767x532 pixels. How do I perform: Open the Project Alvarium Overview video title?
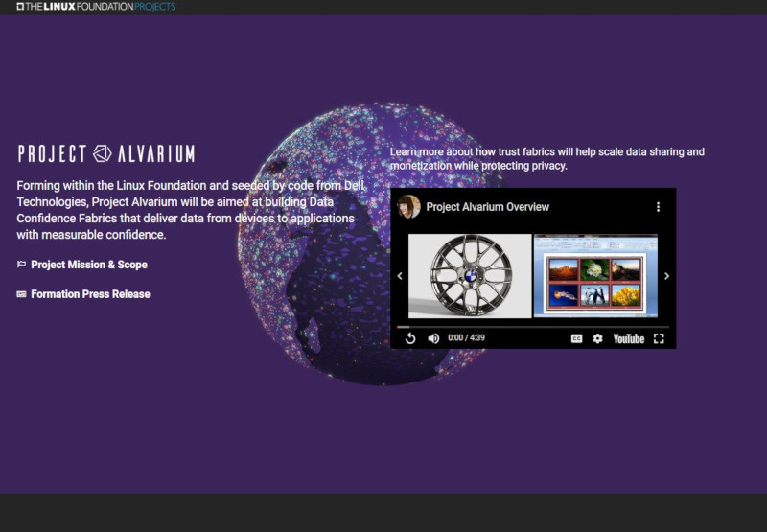488,207
